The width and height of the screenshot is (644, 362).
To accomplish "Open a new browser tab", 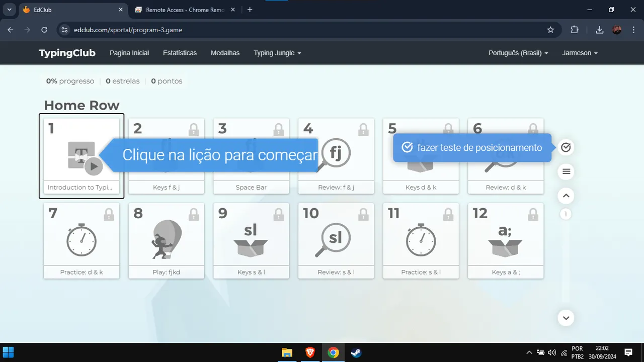I will pyautogui.click(x=250, y=10).
